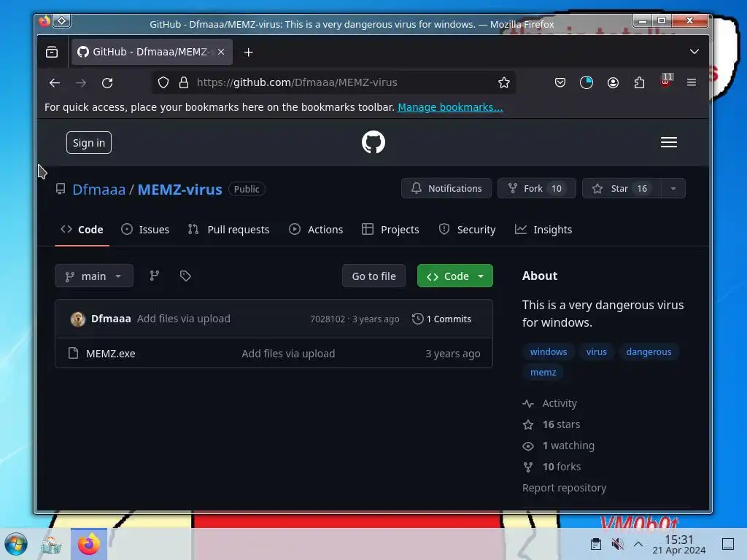This screenshot has height=560, width=747.
Task: Click the virus topic tag
Action: coord(597,352)
